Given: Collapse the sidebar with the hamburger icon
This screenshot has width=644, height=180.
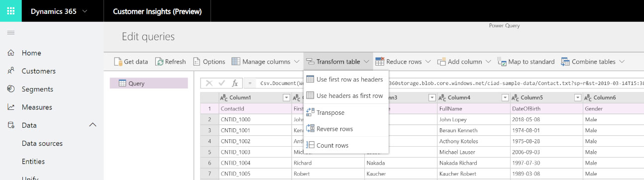Looking at the screenshot, I should (10, 33).
